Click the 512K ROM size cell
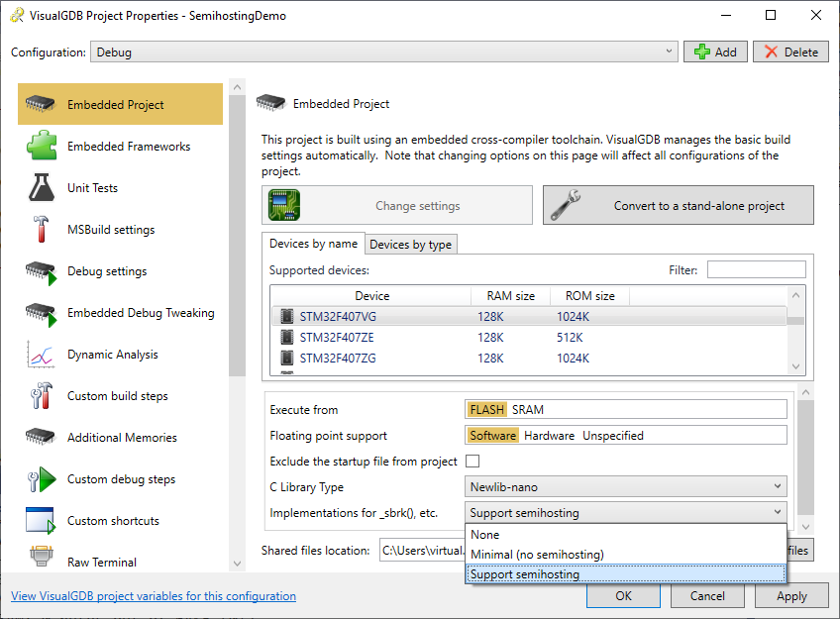Screen dimensions: 840x619 (x=570, y=338)
